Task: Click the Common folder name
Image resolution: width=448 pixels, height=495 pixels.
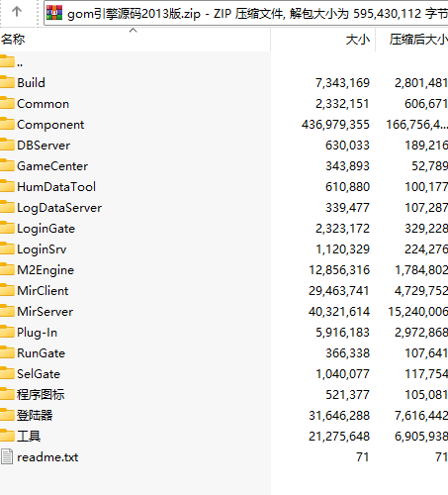Action: [x=44, y=104]
